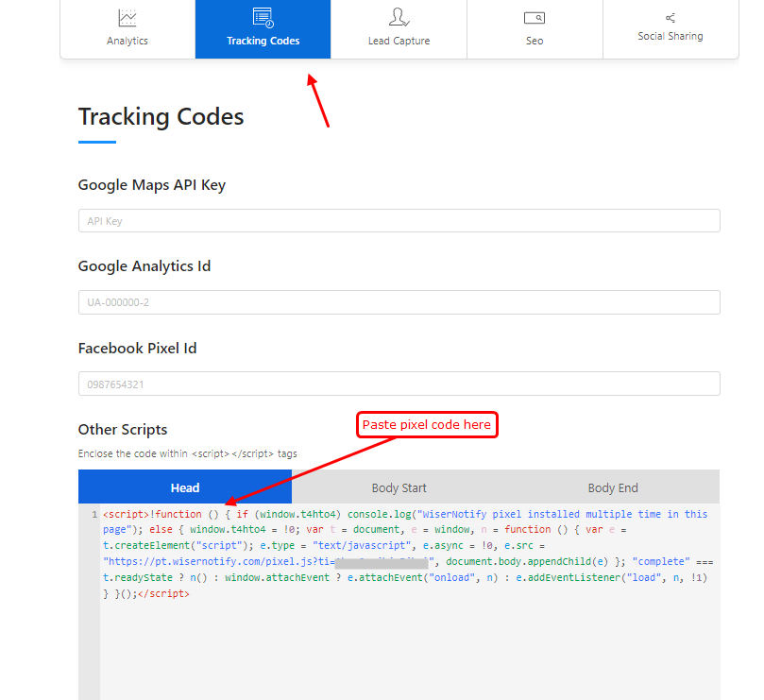Click the Analytics chart icon
The height and width of the screenshot is (700, 764).
(127, 18)
